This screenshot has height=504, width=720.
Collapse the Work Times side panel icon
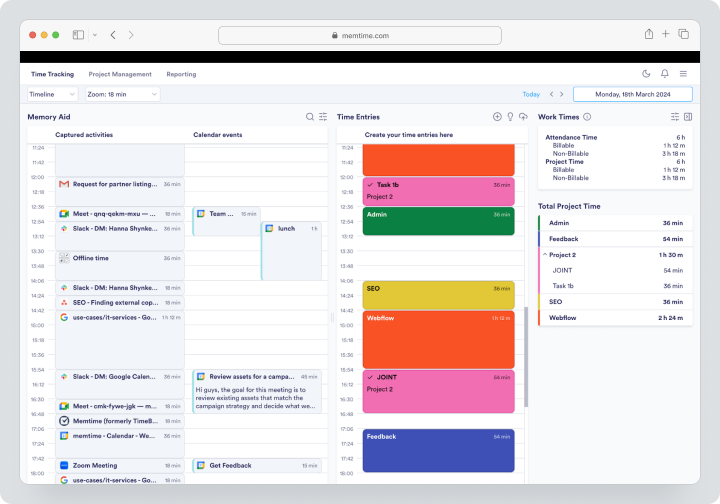coord(688,117)
